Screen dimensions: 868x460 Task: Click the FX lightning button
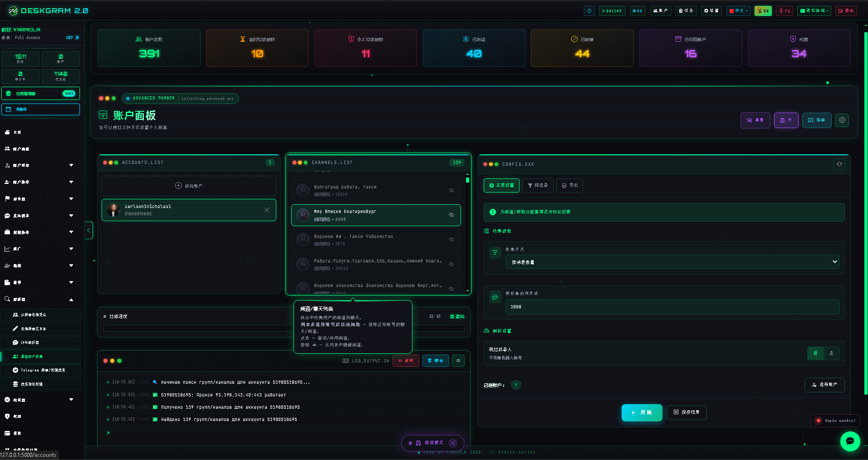click(x=785, y=11)
